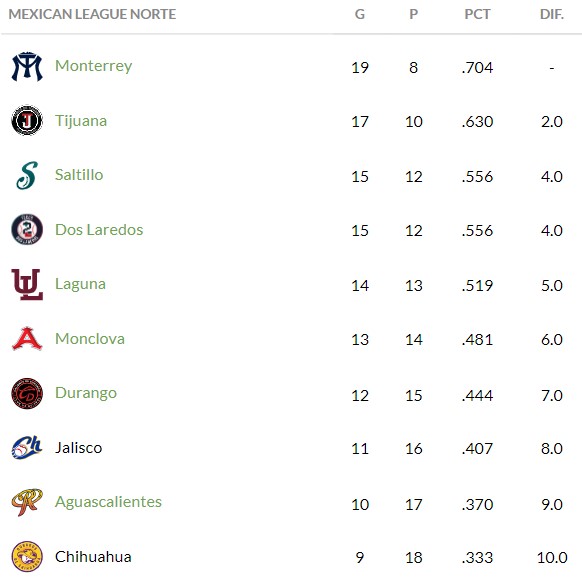Click the Dos Laredos team logo
This screenshot has height=586, width=582.
27,229
